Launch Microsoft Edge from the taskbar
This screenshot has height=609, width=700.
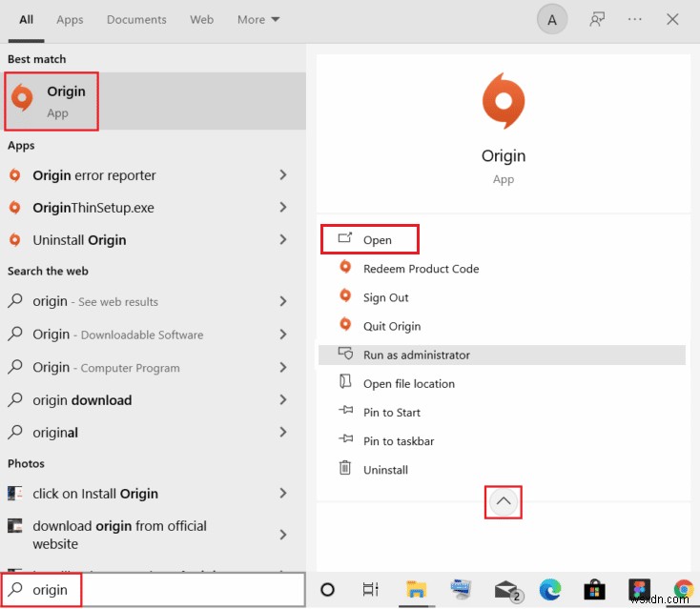pos(550,590)
